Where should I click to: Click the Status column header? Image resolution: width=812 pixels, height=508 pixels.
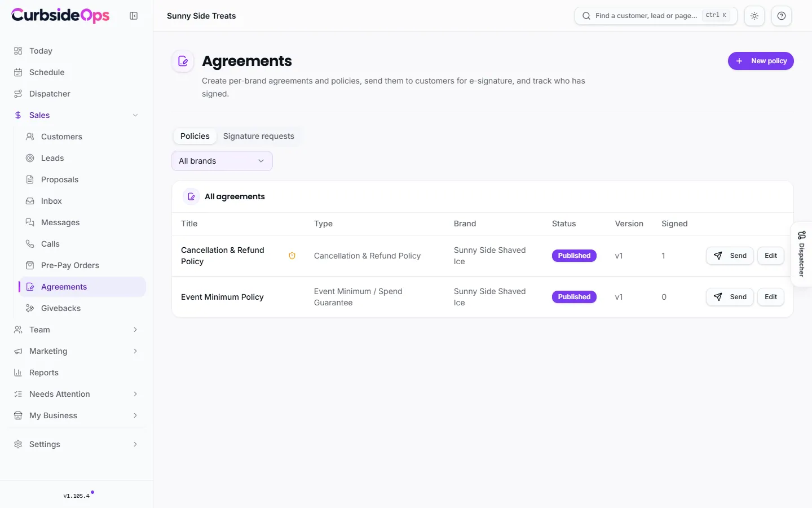(x=564, y=224)
